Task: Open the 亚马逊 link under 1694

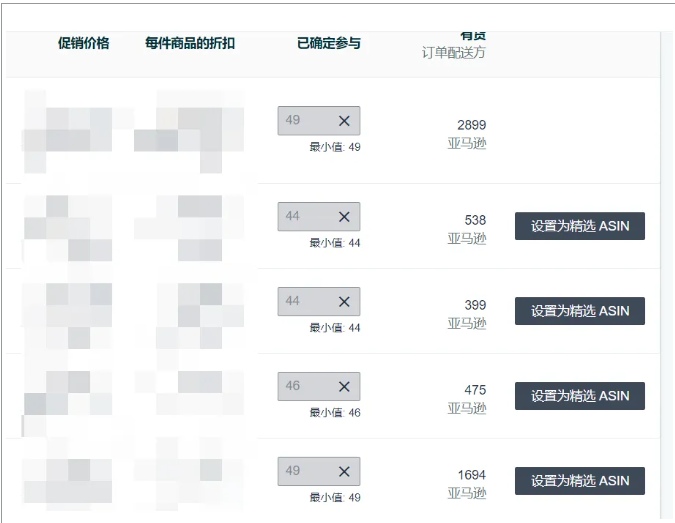Action: point(467,493)
